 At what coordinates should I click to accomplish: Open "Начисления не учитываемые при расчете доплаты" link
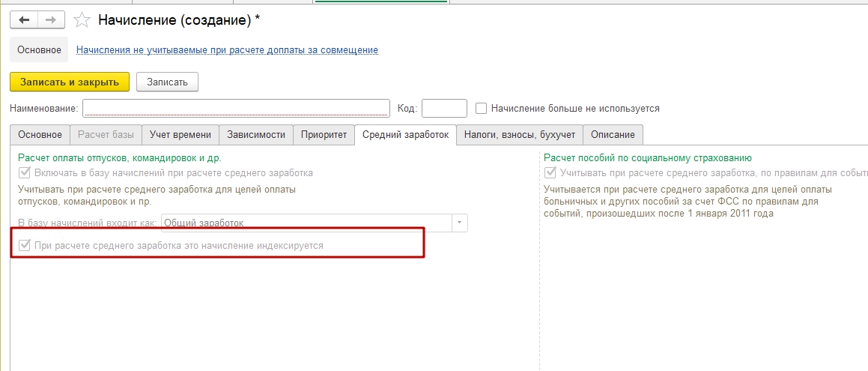[228, 50]
